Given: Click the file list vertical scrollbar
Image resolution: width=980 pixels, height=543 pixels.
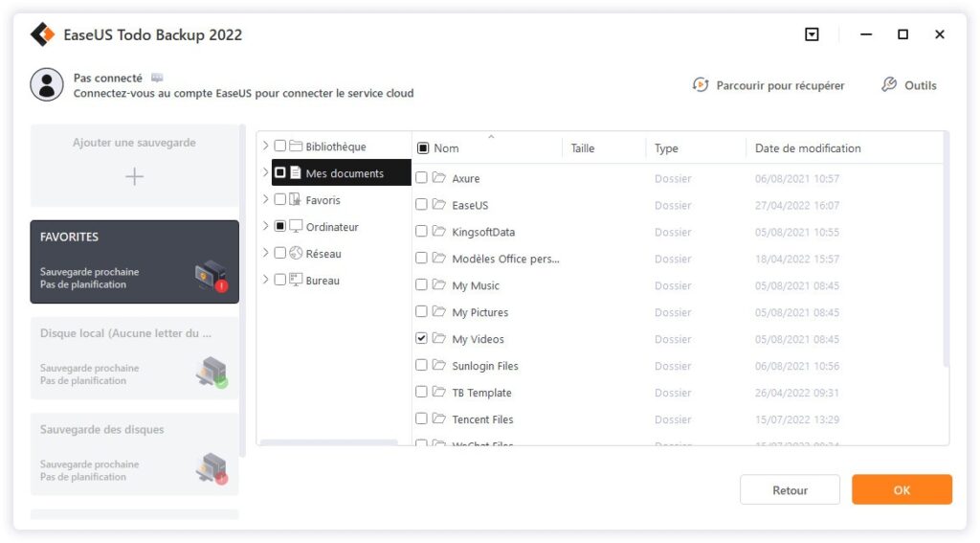Looking at the screenshot, I should click(x=946, y=250).
